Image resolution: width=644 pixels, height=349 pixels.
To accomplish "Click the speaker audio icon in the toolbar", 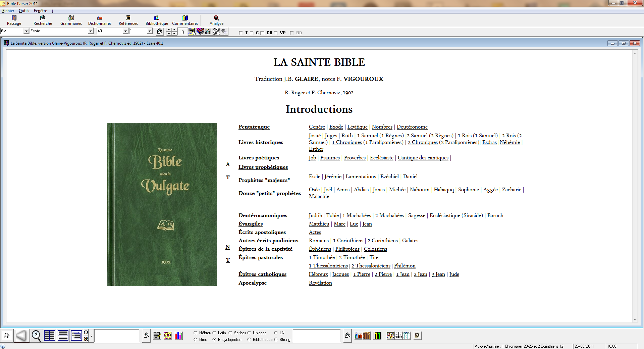I will (x=224, y=31).
